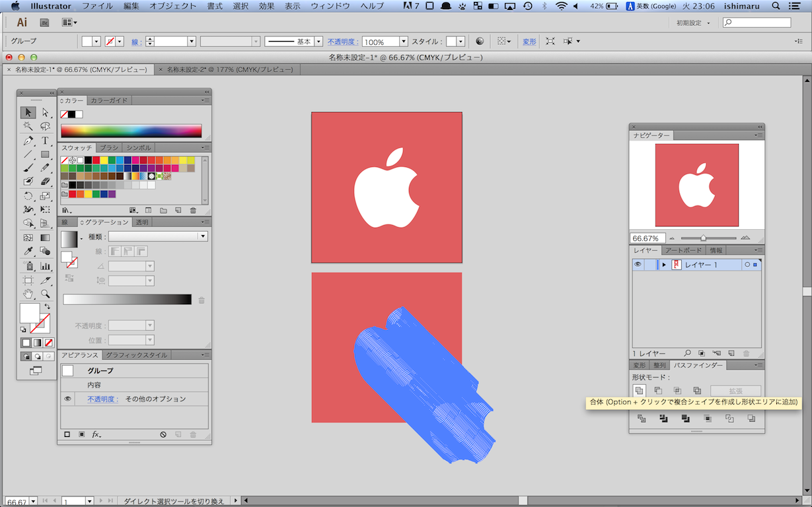Screen dimensions: 812x507
Task: Click the 不透明度 link in Appearance panel
Action: pos(102,399)
